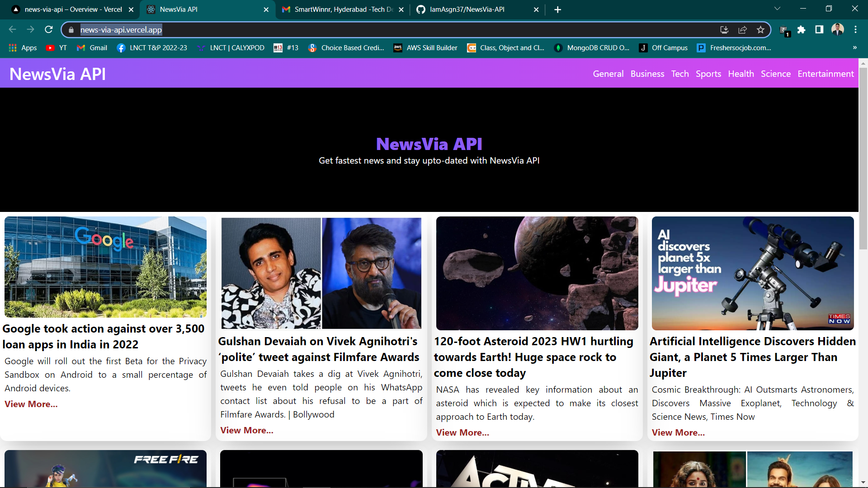Viewport: 868px width, 488px height.
Task: Open the General news category
Action: 608,74
